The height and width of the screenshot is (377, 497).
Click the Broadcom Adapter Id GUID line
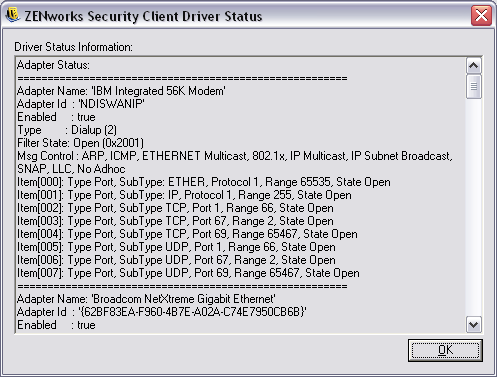pos(162,312)
